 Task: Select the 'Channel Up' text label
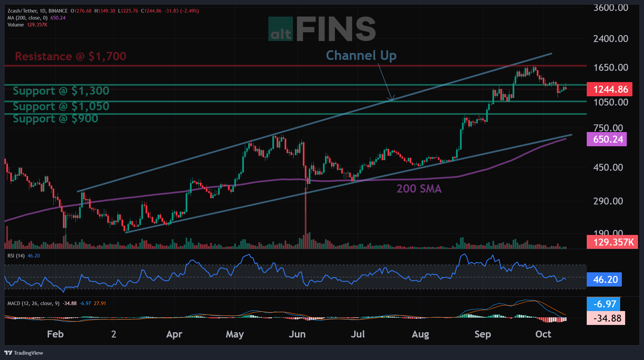click(x=361, y=56)
